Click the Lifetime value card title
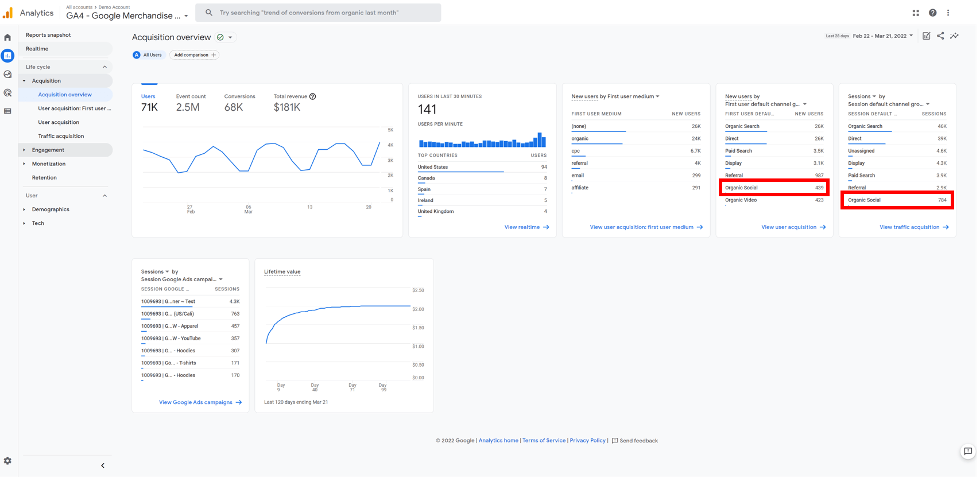The height and width of the screenshot is (478, 980). pos(282,272)
